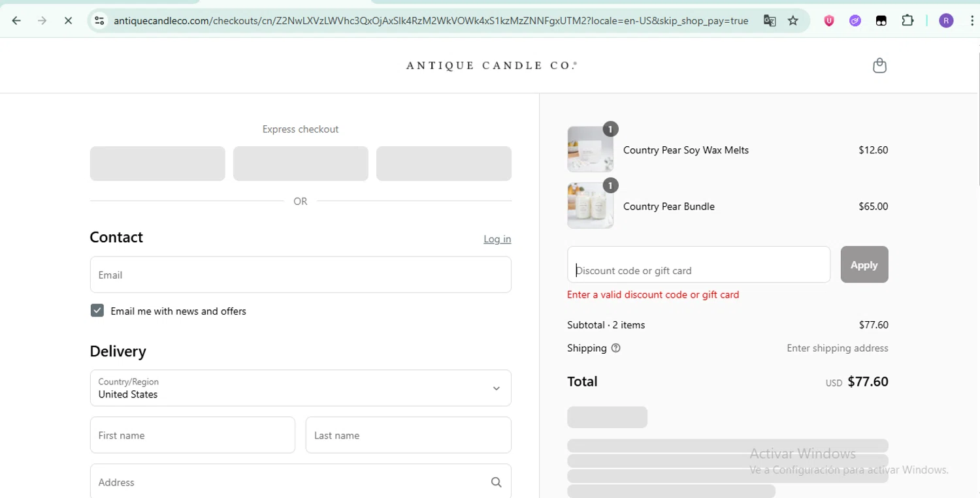Click the USD $77.60 total amount
Image resolution: width=980 pixels, height=498 pixels.
point(857,382)
